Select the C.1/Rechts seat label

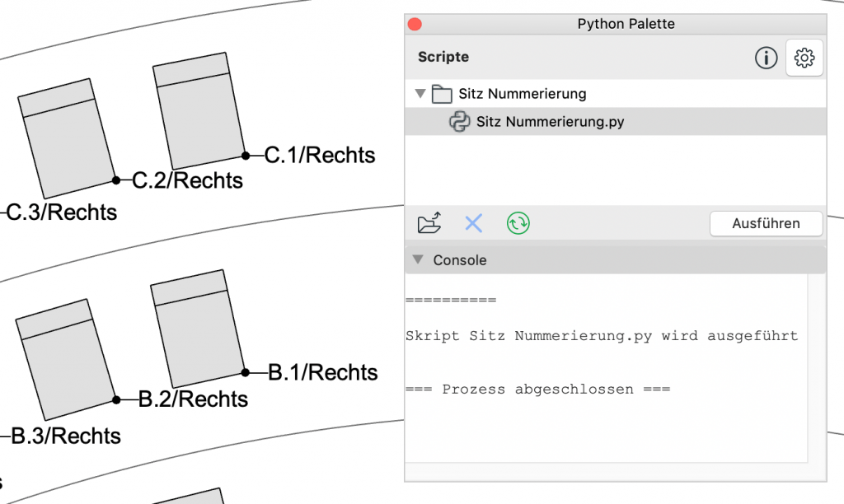point(320,155)
